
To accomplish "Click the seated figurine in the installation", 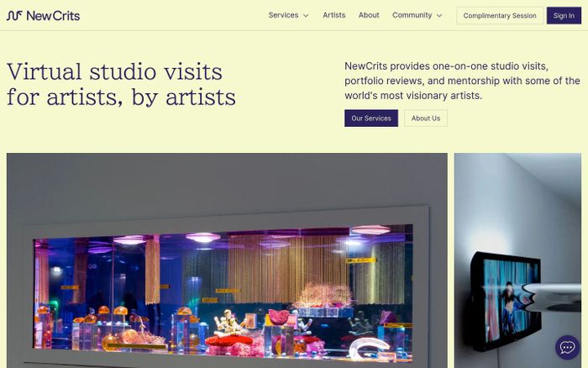I will [x=228, y=323].
